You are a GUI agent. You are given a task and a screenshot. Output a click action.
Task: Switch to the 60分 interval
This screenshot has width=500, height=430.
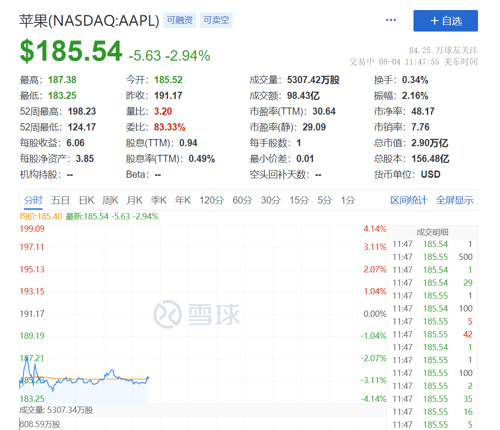[x=242, y=200]
